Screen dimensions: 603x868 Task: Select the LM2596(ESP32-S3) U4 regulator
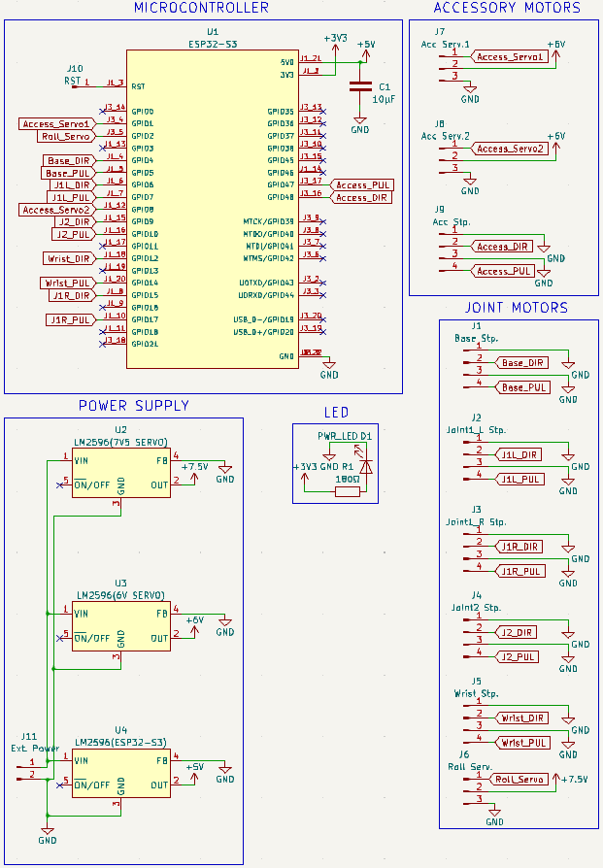[121, 773]
